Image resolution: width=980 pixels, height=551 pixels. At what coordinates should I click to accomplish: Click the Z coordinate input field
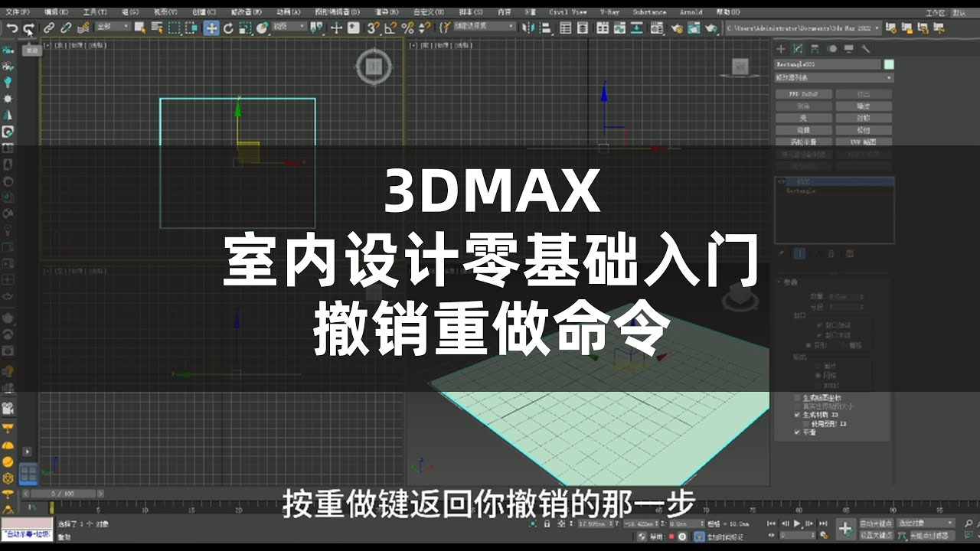tap(688, 523)
